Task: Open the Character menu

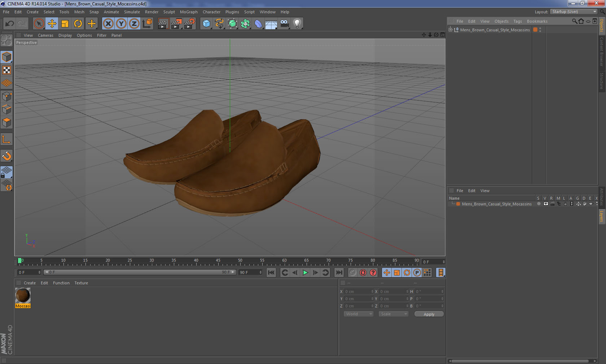Action: pos(211,12)
